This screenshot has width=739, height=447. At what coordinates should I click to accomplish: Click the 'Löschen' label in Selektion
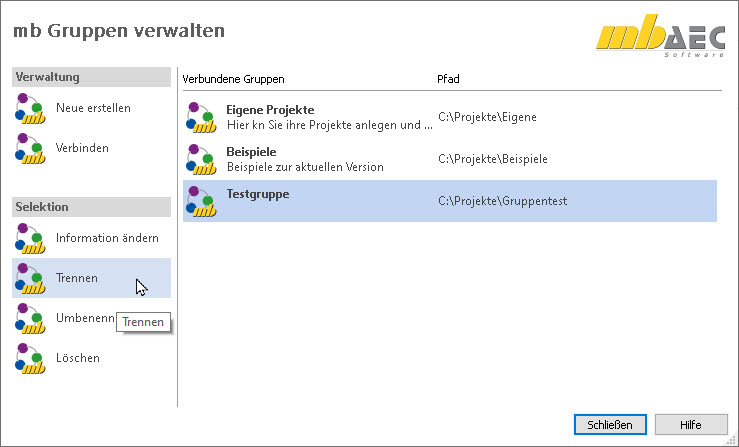[x=78, y=358]
